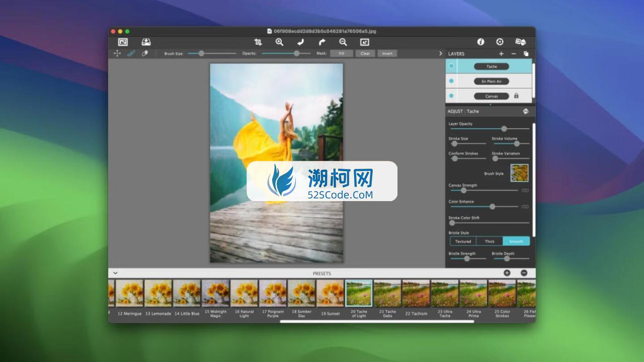Duplicate layer icon in Layers panel

point(526,54)
